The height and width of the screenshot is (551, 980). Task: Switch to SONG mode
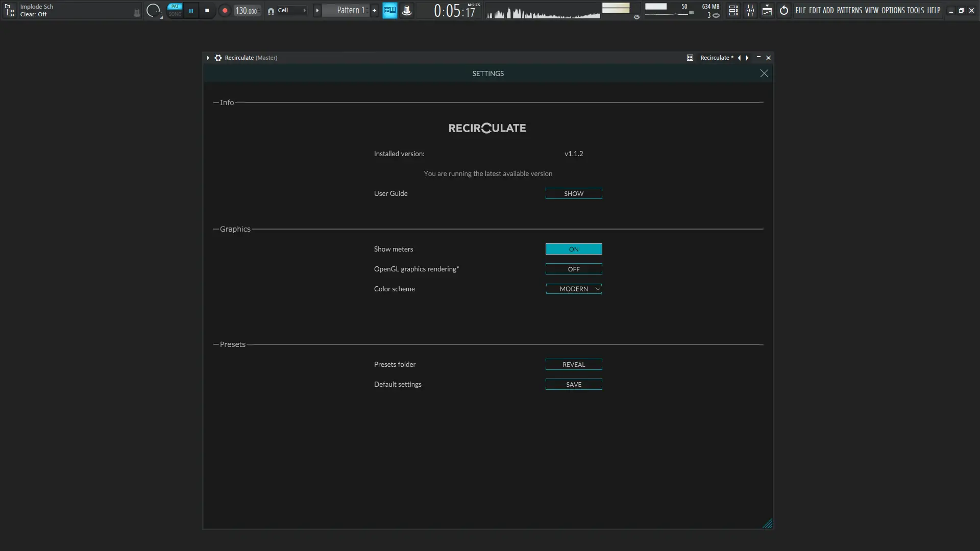[175, 14]
